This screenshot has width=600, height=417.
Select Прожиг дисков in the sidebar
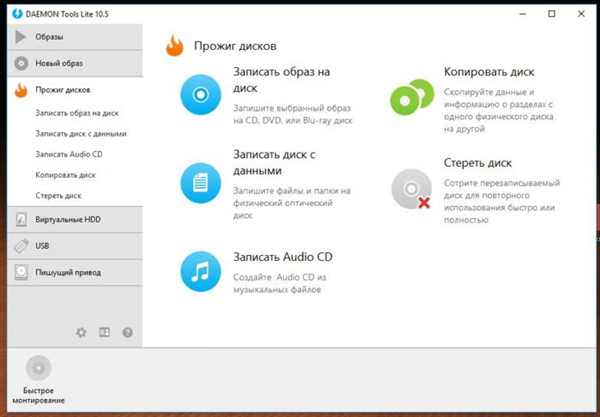point(75,90)
